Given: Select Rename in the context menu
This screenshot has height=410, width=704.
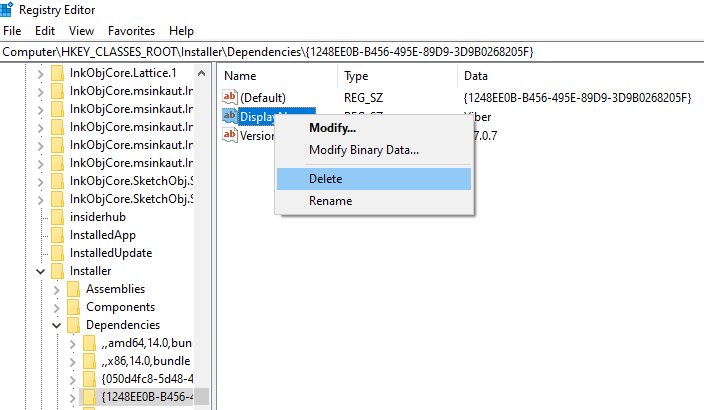Looking at the screenshot, I should tap(330, 201).
